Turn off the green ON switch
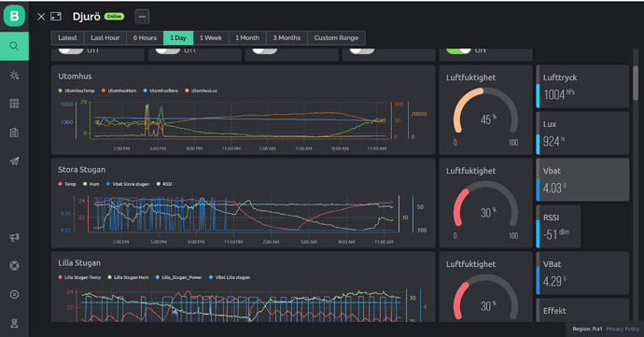This screenshot has width=644, height=337. coord(459,50)
